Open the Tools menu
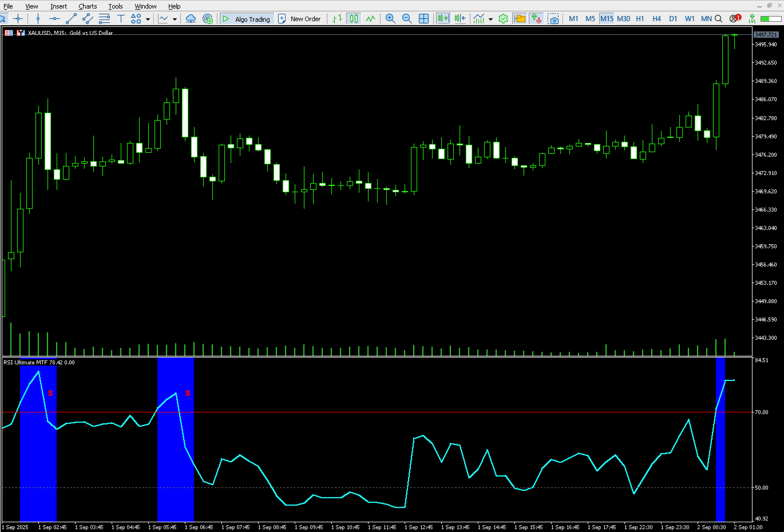This screenshot has width=784, height=532. [116, 6]
